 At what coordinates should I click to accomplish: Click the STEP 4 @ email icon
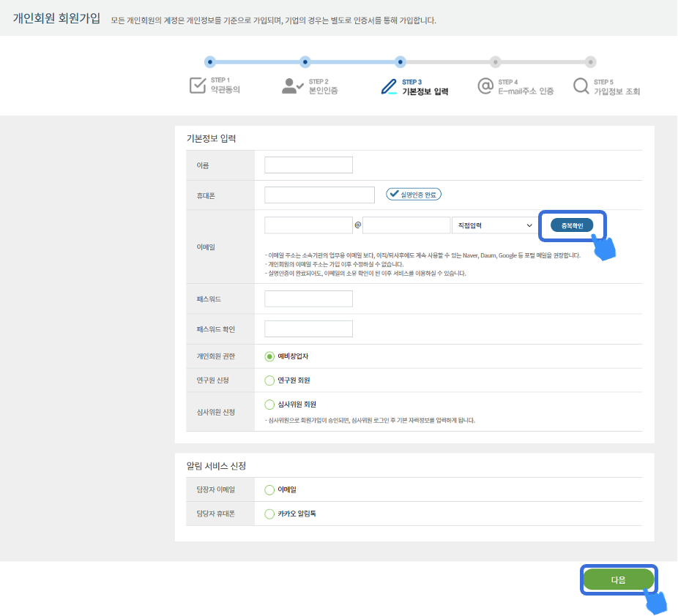pyautogui.click(x=485, y=86)
